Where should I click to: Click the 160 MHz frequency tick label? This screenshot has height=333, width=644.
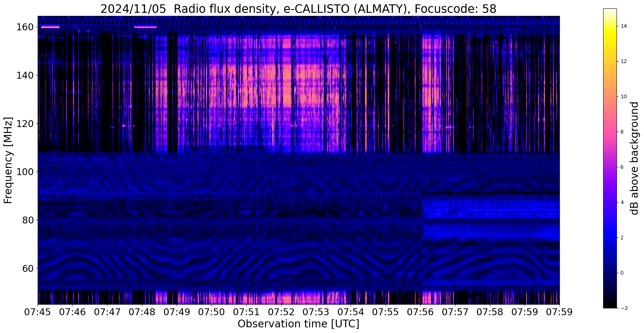[26, 27]
